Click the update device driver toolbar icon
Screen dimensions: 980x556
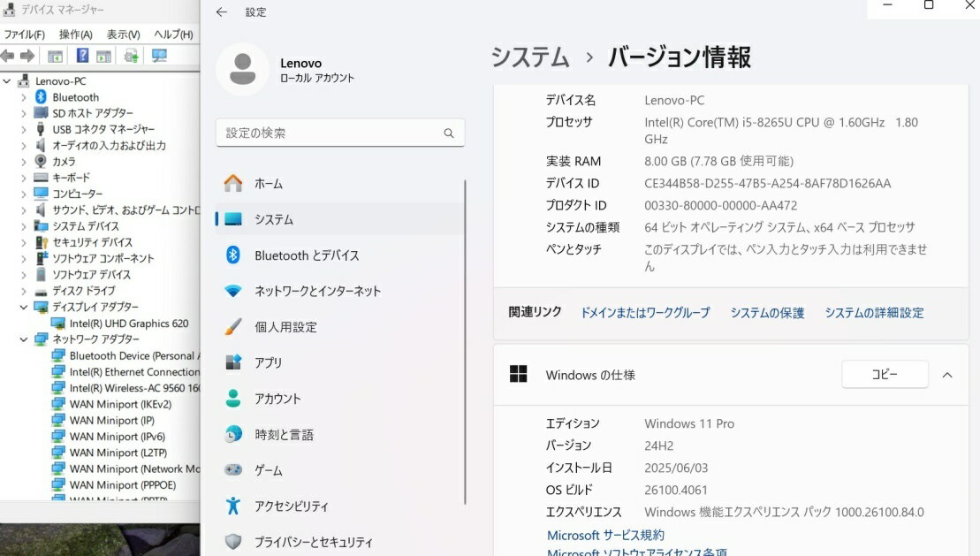click(132, 56)
